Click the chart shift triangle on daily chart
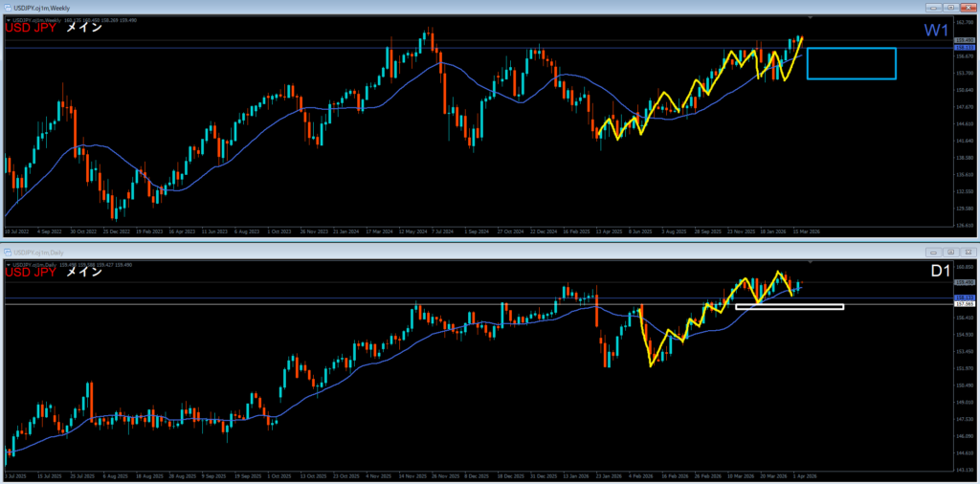 [812, 262]
